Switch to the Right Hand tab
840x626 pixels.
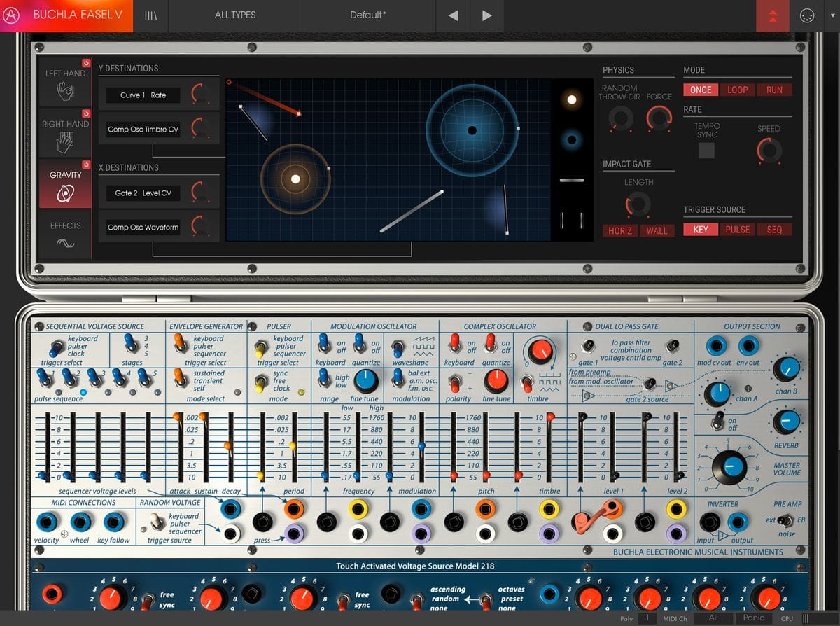65,134
